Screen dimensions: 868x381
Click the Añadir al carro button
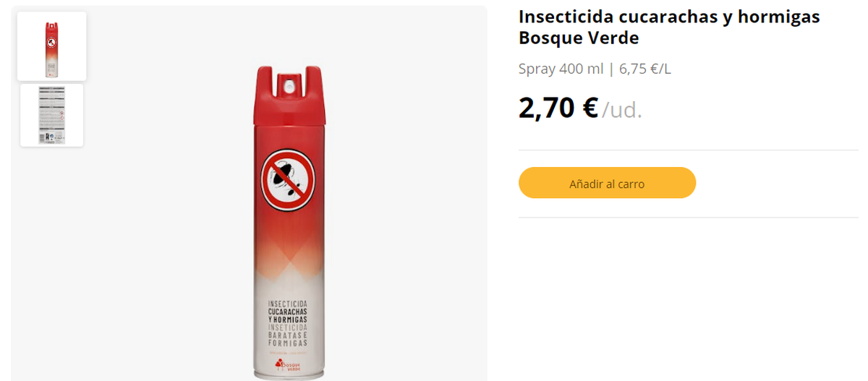click(607, 184)
